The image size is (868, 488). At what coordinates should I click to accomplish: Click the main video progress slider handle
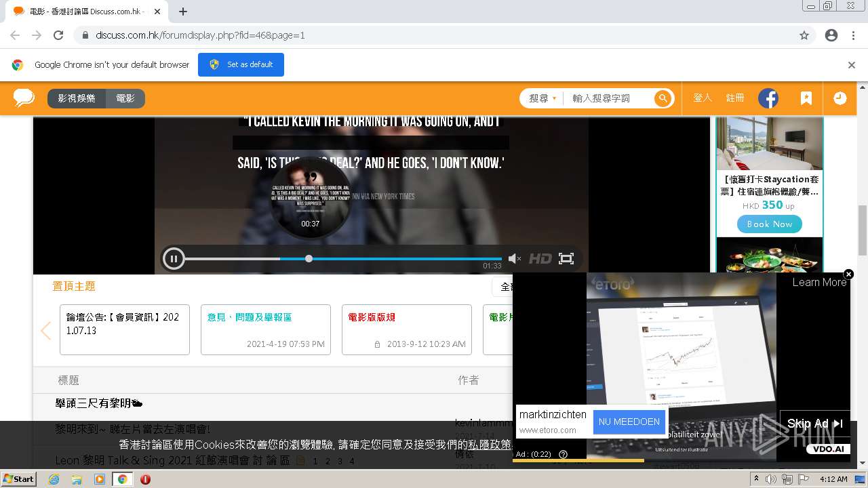click(309, 258)
